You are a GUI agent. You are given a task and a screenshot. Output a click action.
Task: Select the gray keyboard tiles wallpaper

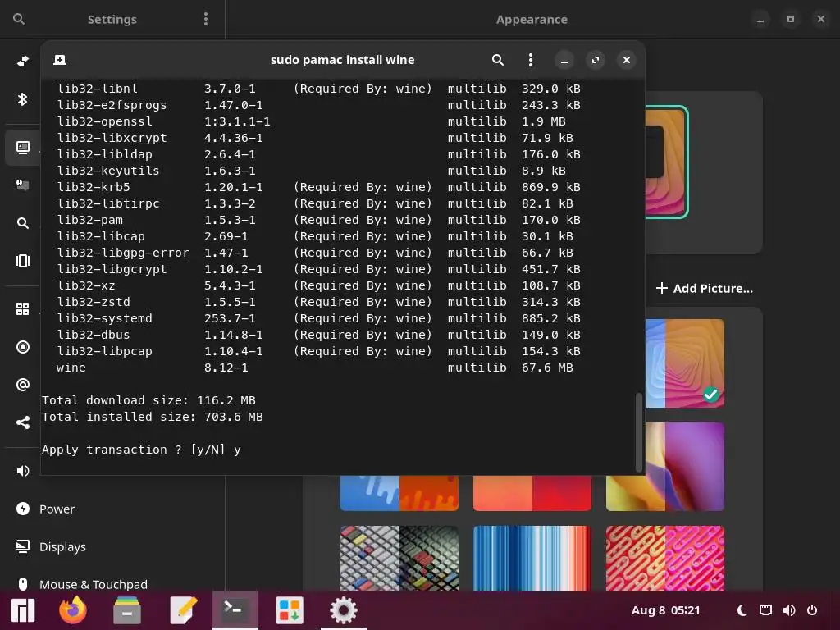coord(399,558)
